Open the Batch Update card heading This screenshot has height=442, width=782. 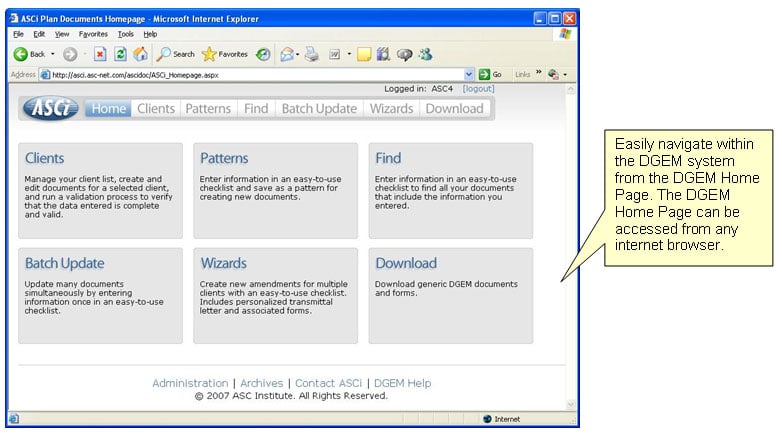click(65, 263)
